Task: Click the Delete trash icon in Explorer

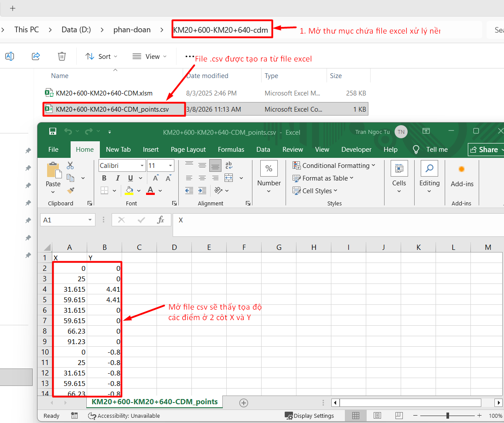Action: [x=62, y=56]
